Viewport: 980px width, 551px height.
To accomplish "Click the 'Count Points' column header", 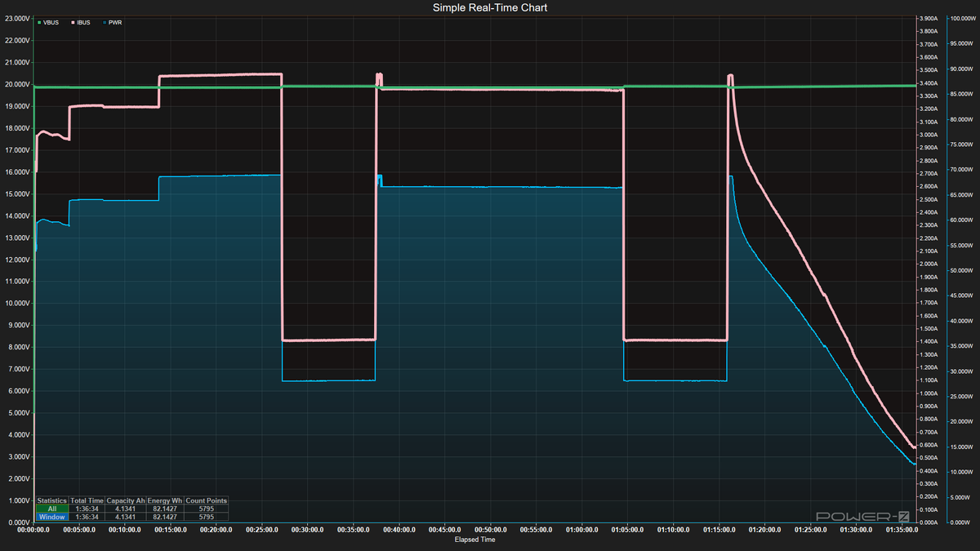I will (x=207, y=500).
